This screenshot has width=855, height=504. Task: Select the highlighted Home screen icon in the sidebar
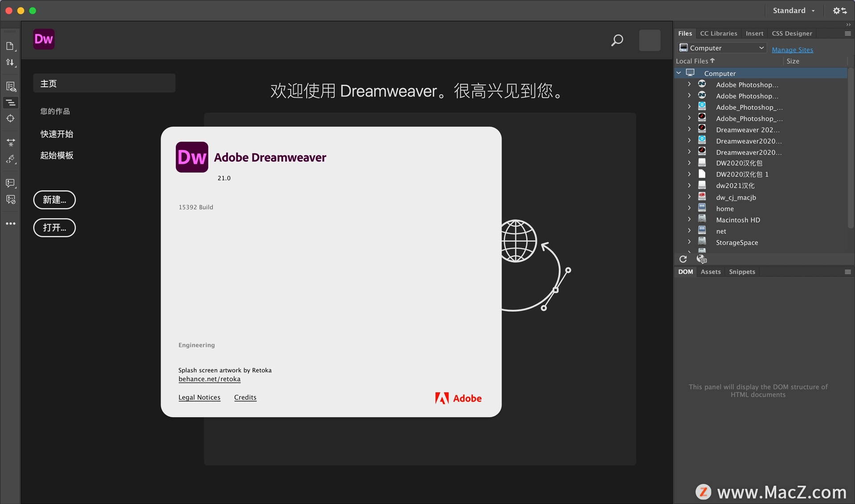pos(11,103)
